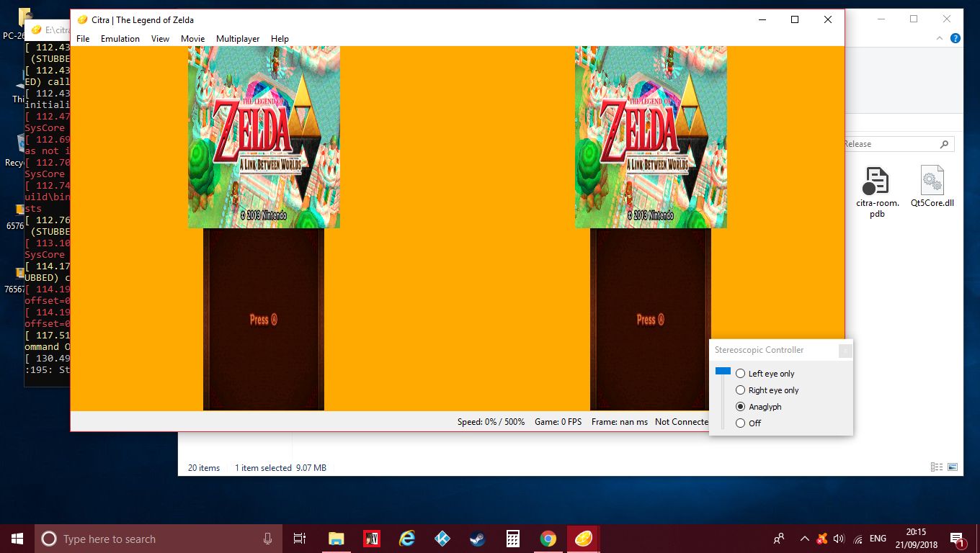The height and width of the screenshot is (553, 980).
Task: Click the File Explorer search box
Action: tap(899, 144)
